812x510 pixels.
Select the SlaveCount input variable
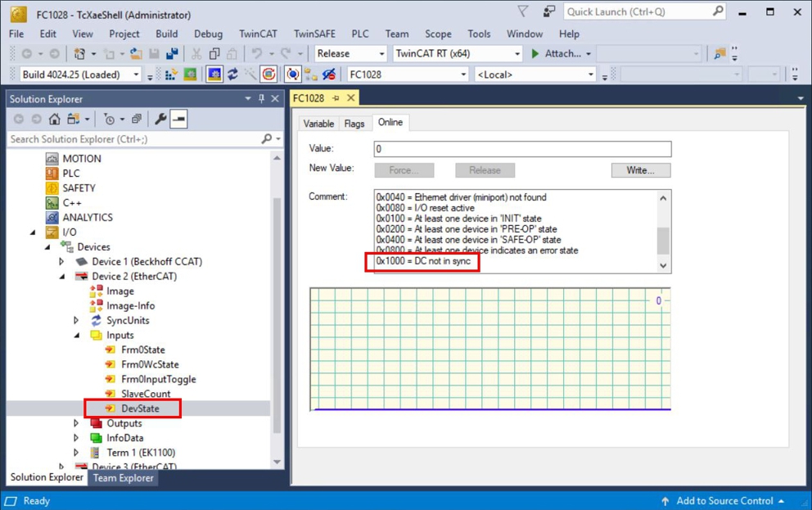(x=146, y=394)
